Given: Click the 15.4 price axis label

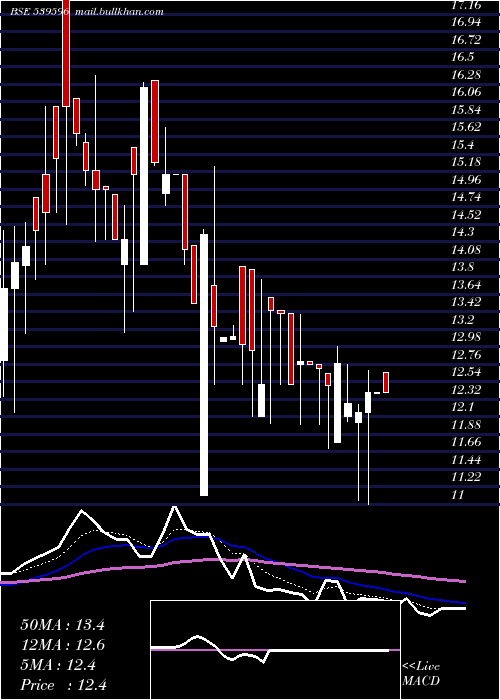Looking at the screenshot, I should [x=462, y=145].
